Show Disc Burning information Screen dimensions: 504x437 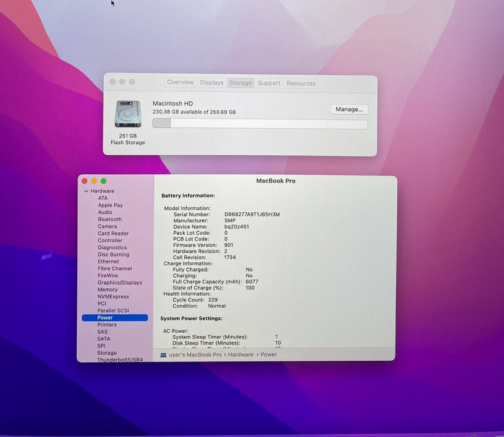[114, 255]
